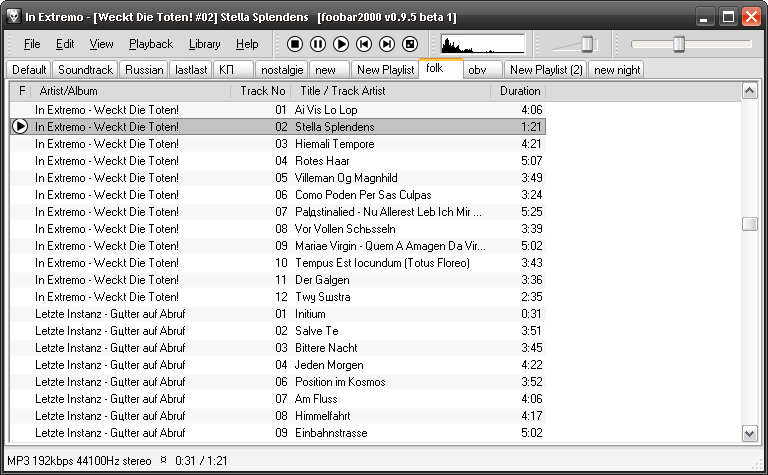Viewport: 768px width, 475px height.
Task: Switch to the lastlast playlist tab
Action: tap(191, 70)
